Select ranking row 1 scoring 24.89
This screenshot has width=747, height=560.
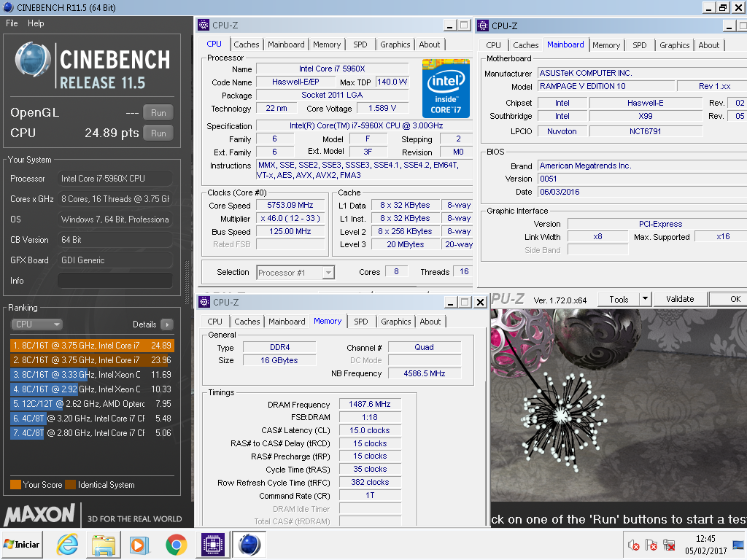pyautogui.click(x=92, y=345)
